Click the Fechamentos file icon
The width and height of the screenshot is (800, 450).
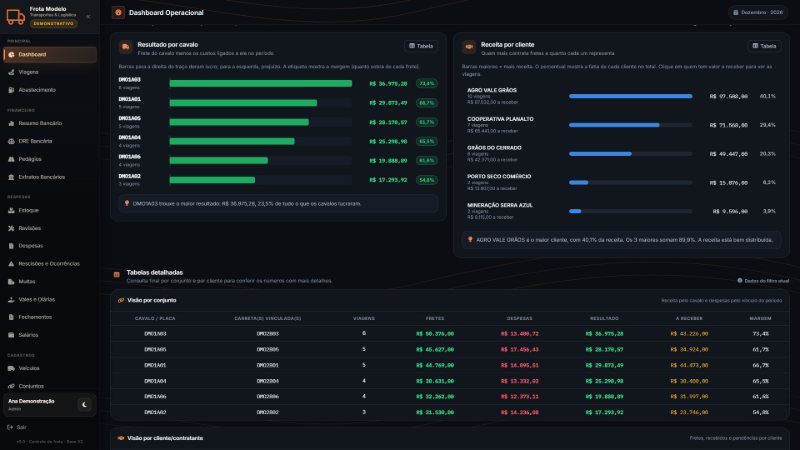point(11,317)
